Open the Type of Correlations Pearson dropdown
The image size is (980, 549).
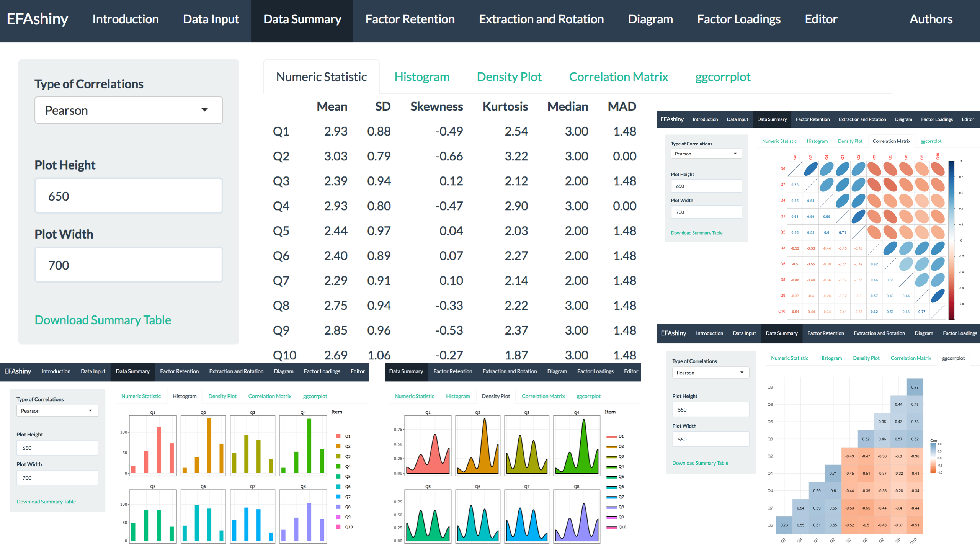pyautogui.click(x=129, y=110)
